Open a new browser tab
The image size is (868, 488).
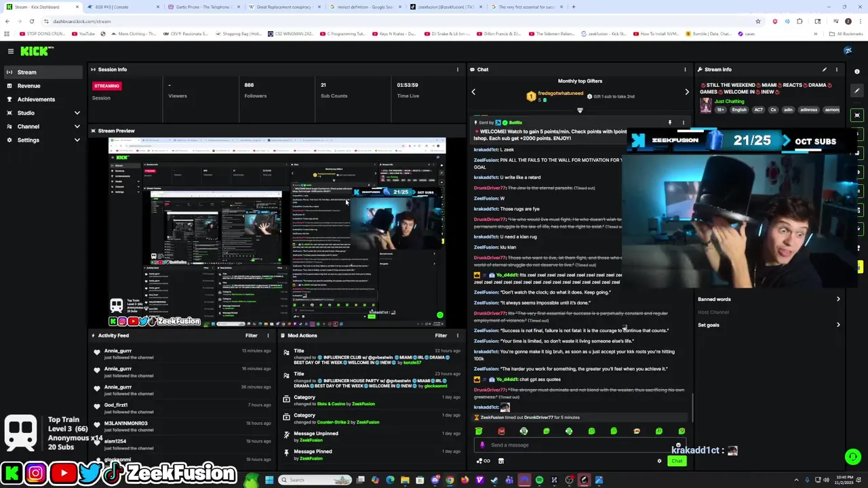tap(574, 7)
